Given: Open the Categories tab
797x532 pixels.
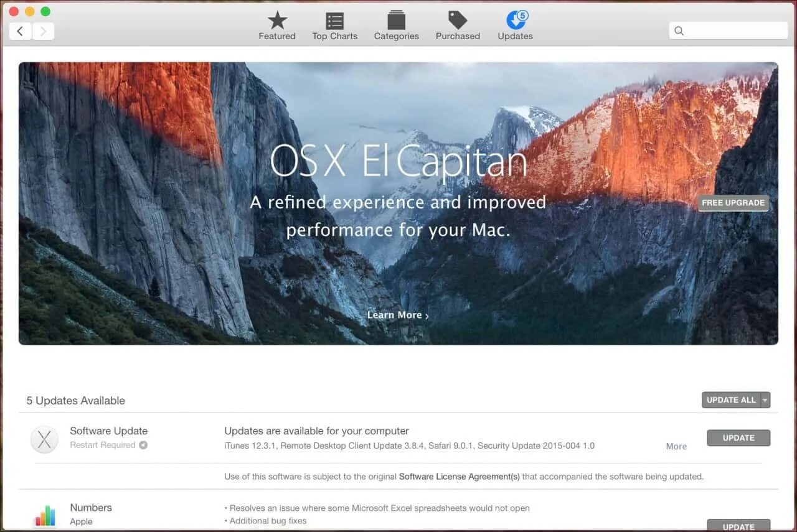Looking at the screenshot, I should coord(396,26).
